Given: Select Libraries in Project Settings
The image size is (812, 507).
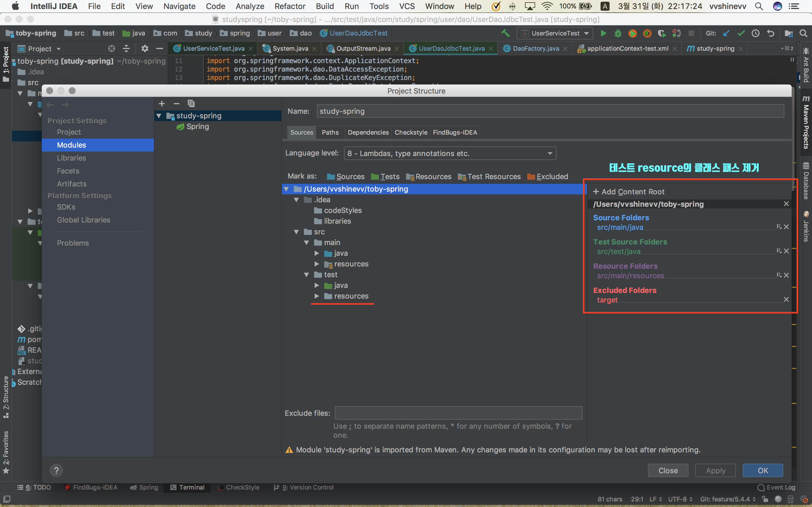Looking at the screenshot, I should pos(71,158).
